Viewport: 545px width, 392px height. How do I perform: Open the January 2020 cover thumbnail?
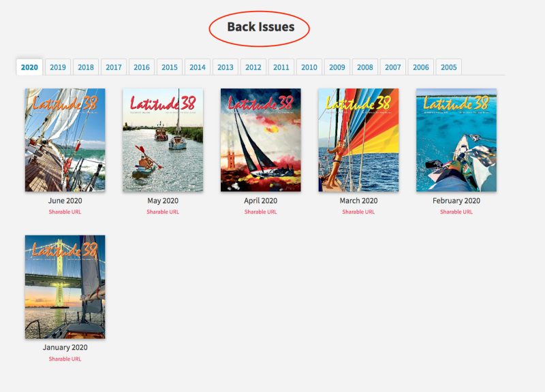click(x=65, y=287)
